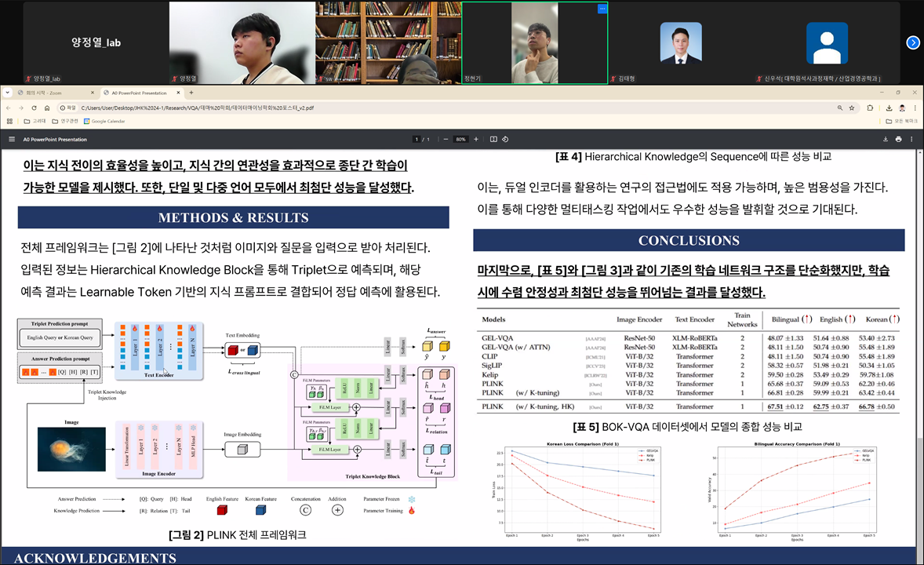924x565 pixels.
Task: Bookmark this page with star icon
Action: click(852, 108)
